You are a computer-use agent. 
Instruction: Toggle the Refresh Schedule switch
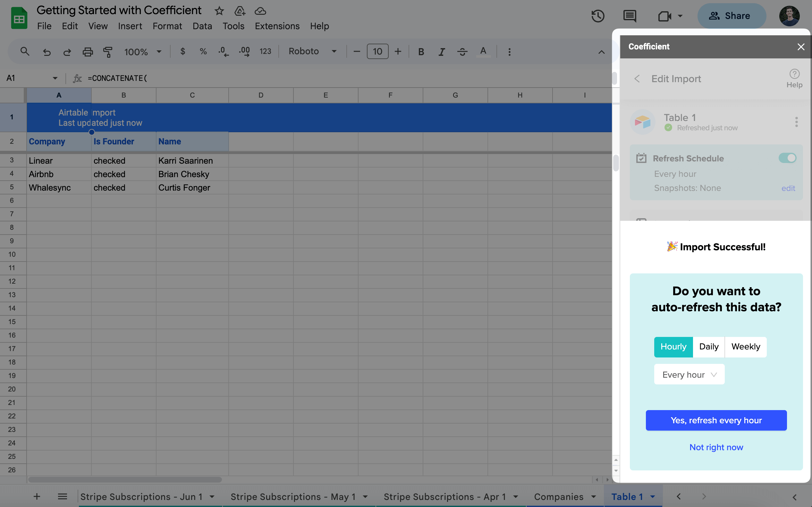click(x=787, y=158)
